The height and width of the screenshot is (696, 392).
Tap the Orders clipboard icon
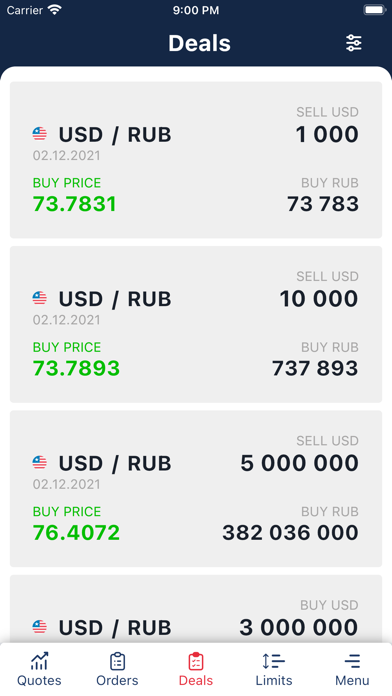tap(118, 661)
